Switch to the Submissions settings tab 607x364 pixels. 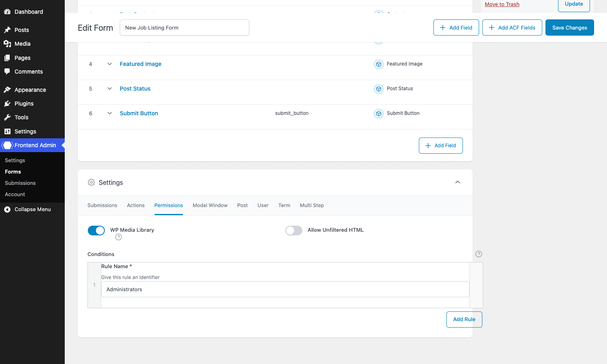tap(102, 205)
